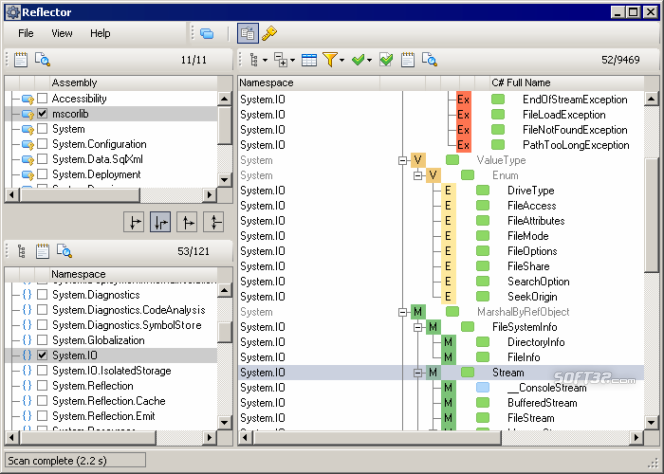Select the SeekOrigin enum row
Image resolution: width=664 pixels, height=474 pixels.
pos(441,297)
